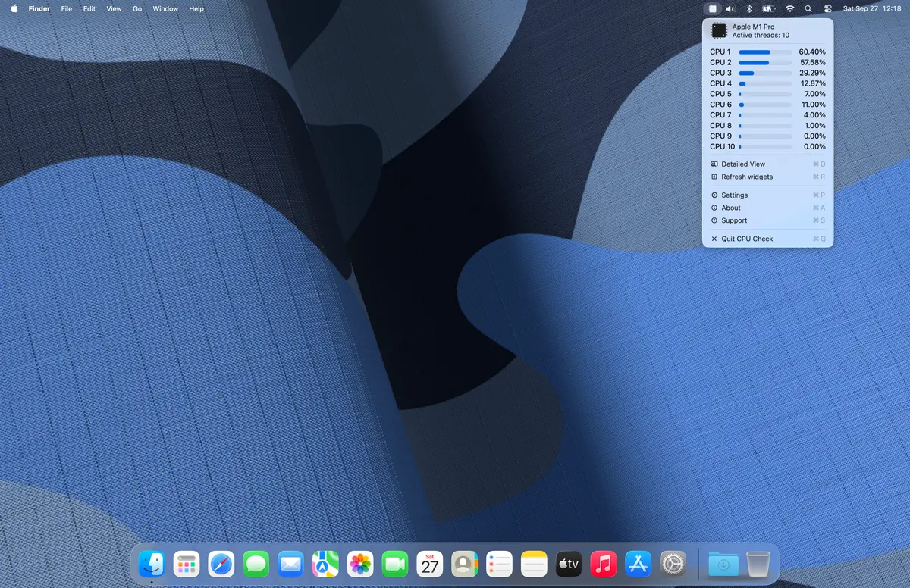Viewport: 910px width, 588px height.
Task: Launch Safari from the Dock
Action: [x=221, y=564]
